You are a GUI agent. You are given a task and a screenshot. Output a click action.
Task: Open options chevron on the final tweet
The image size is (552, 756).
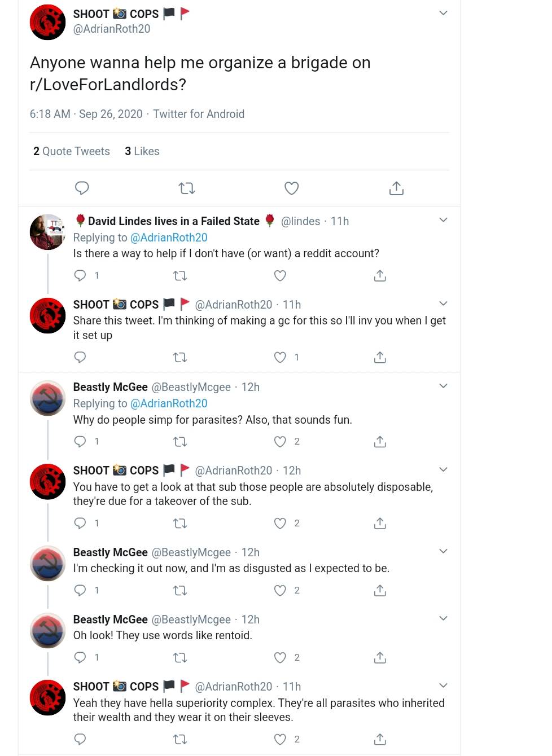point(444,685)
